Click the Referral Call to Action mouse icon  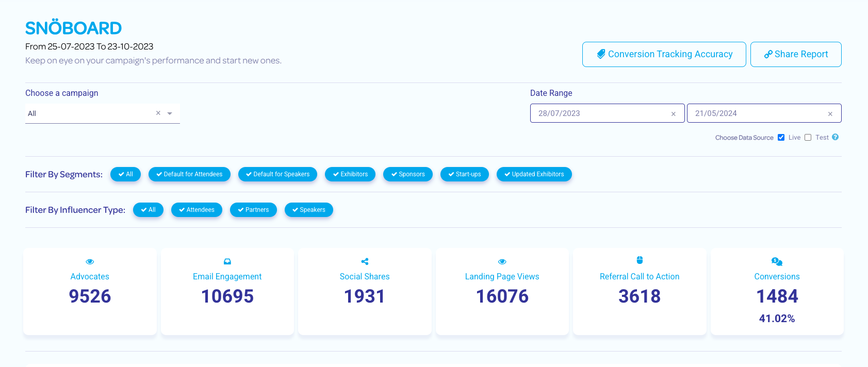[640, 260]
